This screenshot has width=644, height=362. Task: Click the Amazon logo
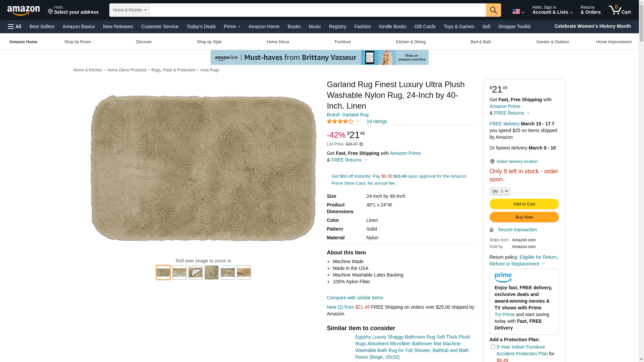pyautogui.click(x=23, y=11)
